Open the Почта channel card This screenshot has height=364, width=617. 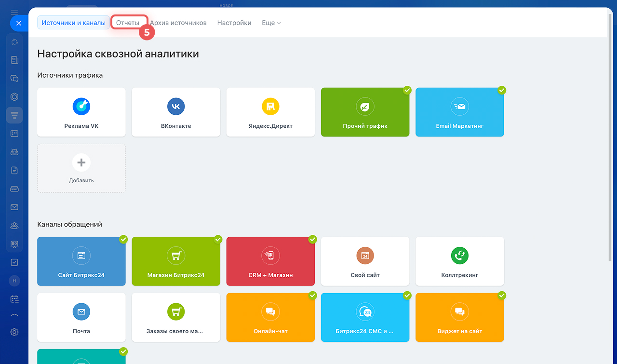pyautogui.click(x=81, y=317)
